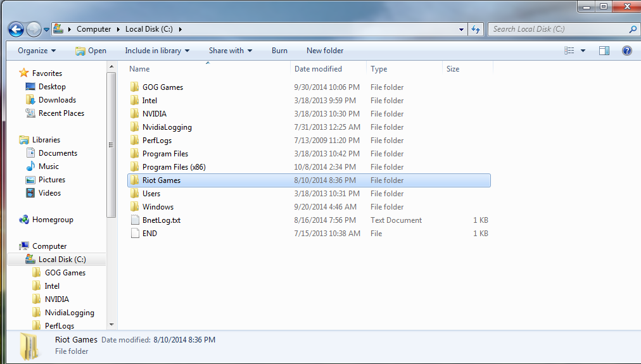
Task: Click Favorites in the navigation pane
Action: coord(47,73)
